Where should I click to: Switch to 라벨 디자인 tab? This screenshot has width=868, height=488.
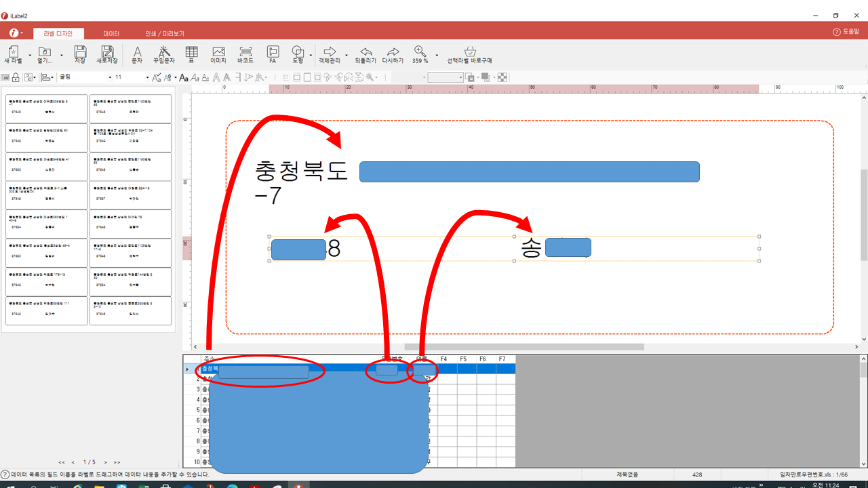point(58,33)
